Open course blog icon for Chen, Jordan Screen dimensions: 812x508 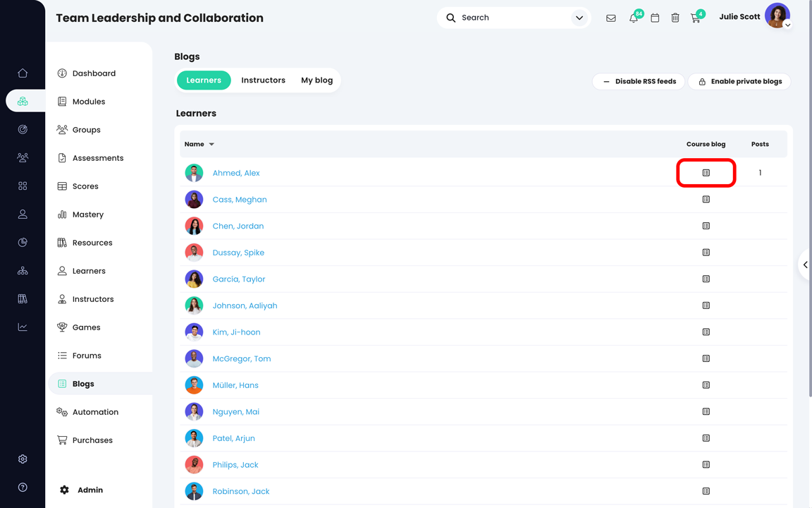(706, 226)
